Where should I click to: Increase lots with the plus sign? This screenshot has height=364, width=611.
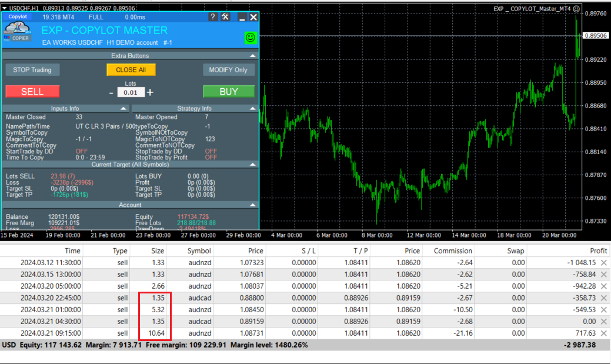coord(150,92)
